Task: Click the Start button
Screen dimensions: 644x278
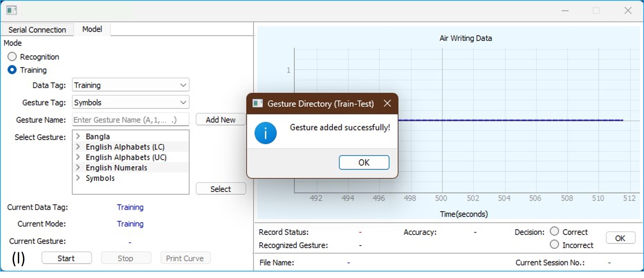Action: click(66, 258)
